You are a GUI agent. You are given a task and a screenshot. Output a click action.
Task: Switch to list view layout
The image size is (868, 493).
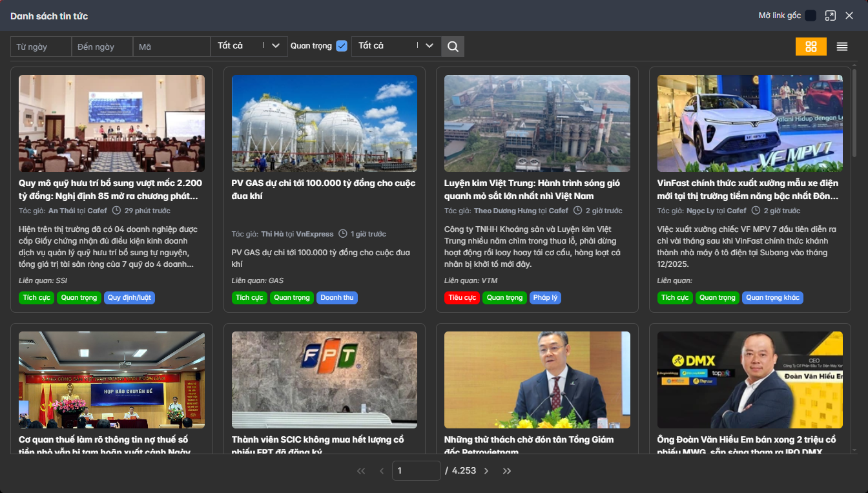[842, 47]
